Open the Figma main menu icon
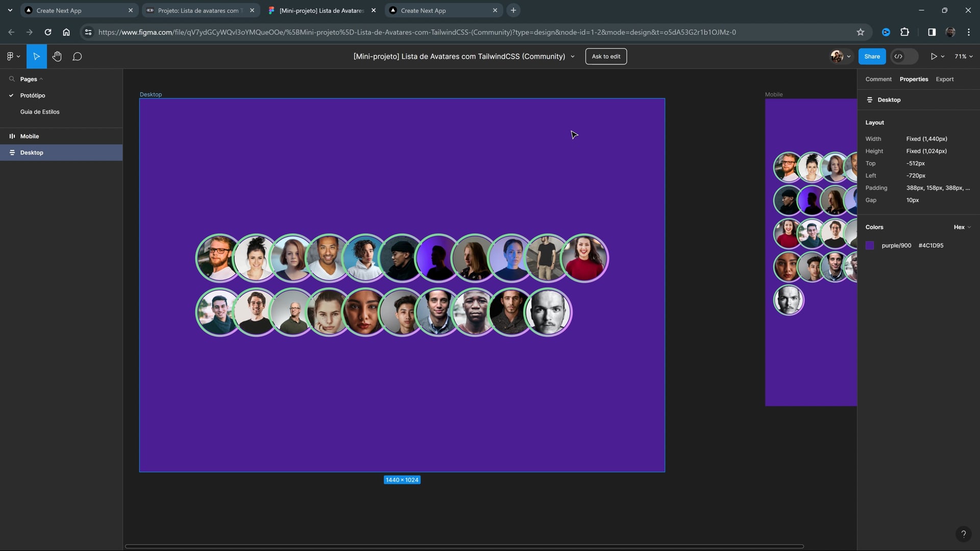 tap(11, 57)
